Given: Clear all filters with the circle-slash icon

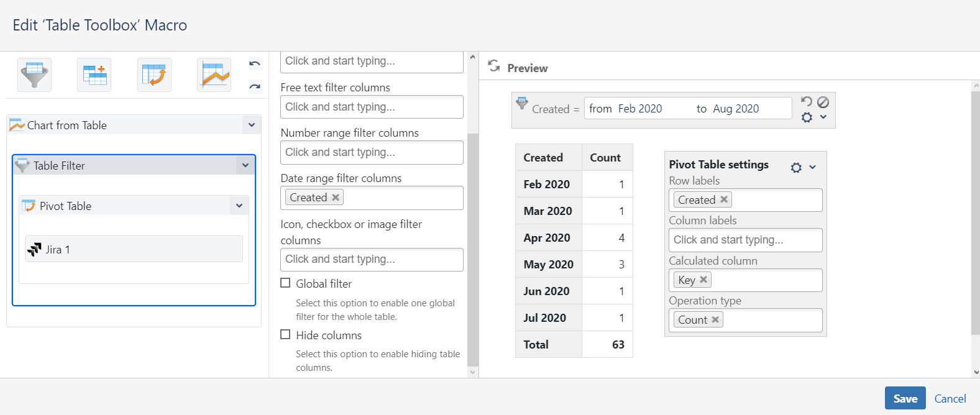Looking at the screenshot, I should [x=823, y=102].
